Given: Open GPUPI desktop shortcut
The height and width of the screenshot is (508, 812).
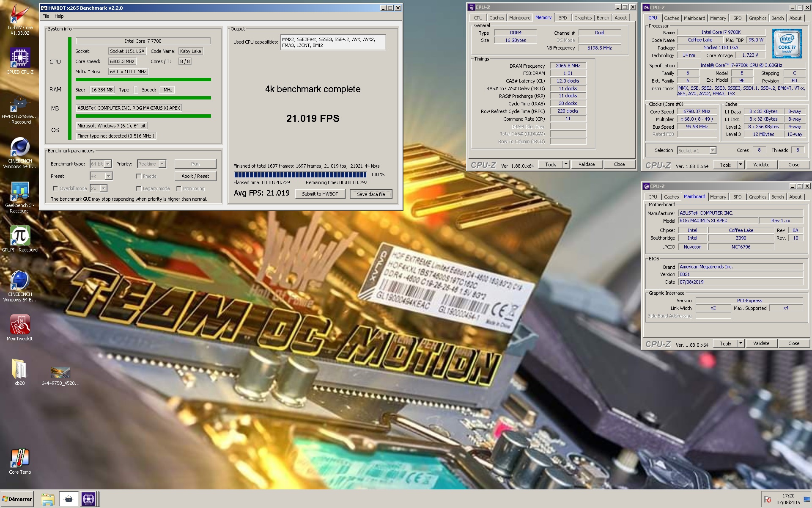Looking at the screenshot, I should [19, 239].
